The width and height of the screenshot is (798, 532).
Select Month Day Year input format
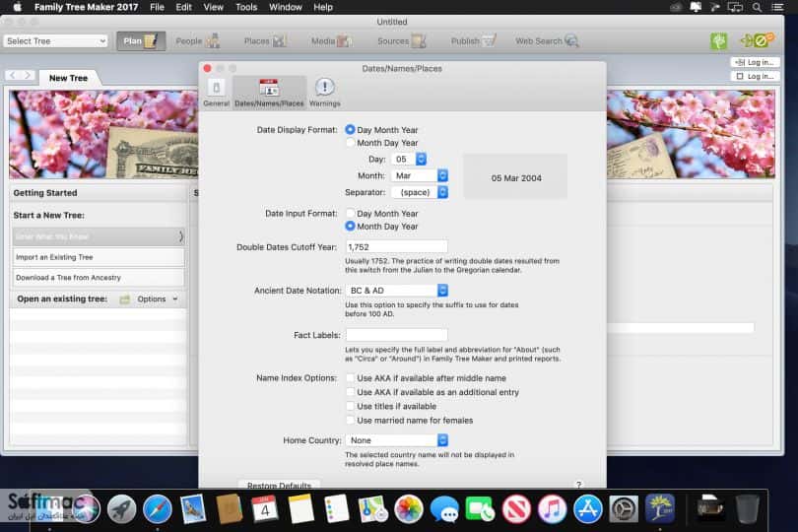click(350, 226)
